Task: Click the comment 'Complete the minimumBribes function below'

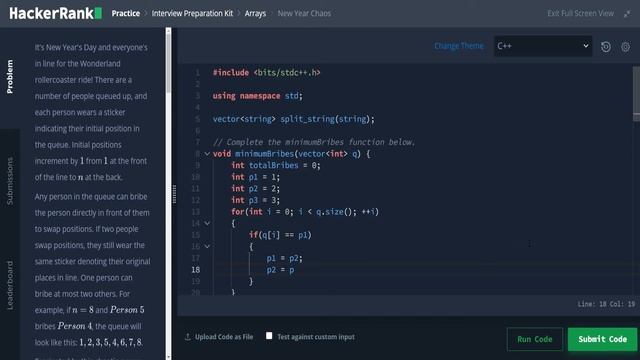Action: (314, 142)
